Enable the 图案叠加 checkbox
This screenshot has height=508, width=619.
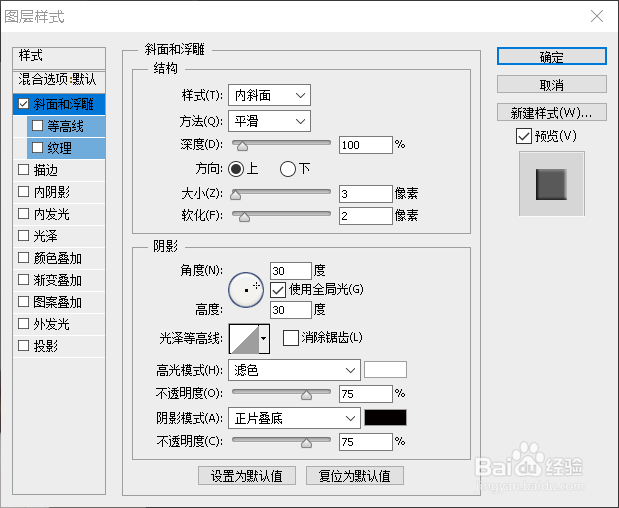[x=24, y=302]
